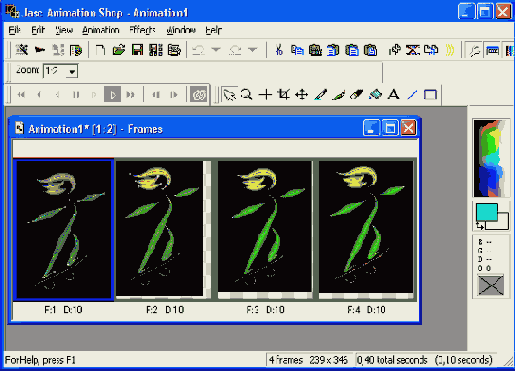515x371 pixels.
Task: Open the Redo history dropdown arrow
Action: pos(253,50)
